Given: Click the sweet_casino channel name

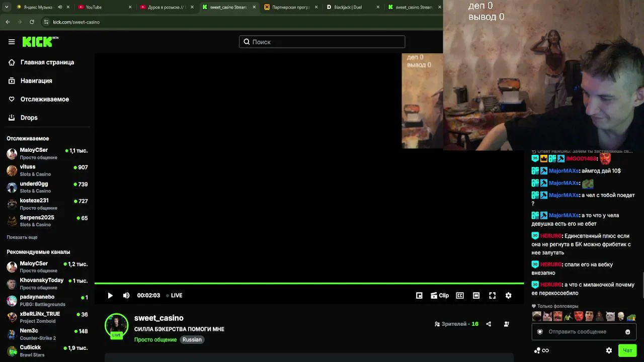Looking at the screenshot, I should click(x=159, y=318).
